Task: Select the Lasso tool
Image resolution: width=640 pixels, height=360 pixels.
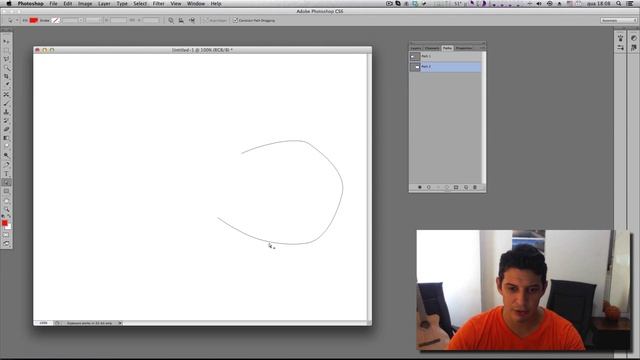Action: click(6, 59)
